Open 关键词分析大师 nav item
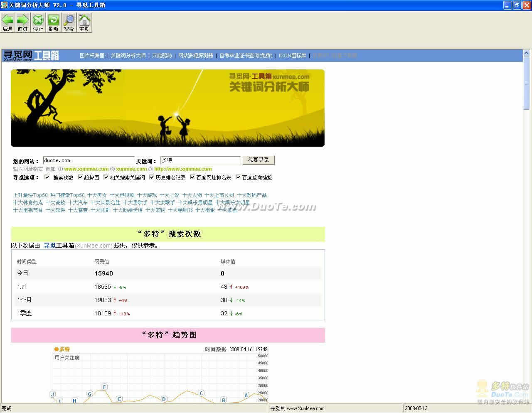 tap(128, 55)
